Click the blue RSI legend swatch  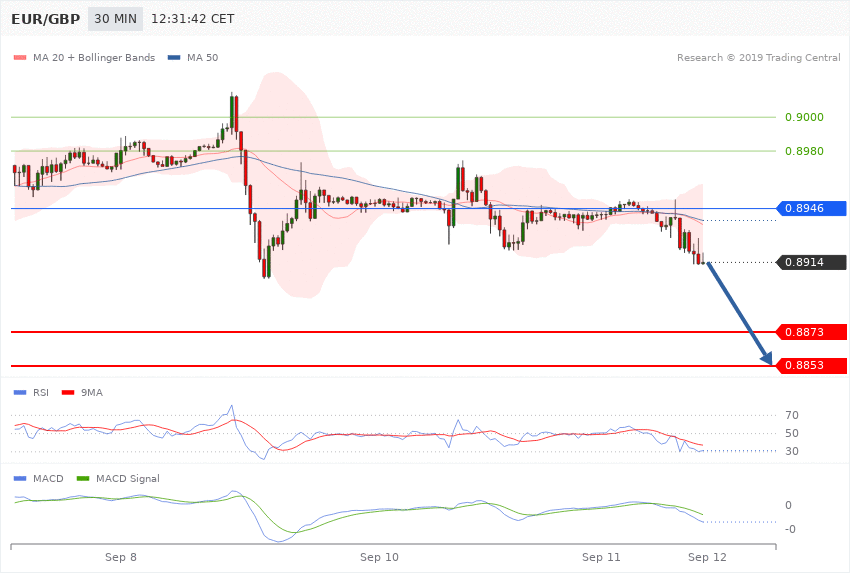click(20, 392)
